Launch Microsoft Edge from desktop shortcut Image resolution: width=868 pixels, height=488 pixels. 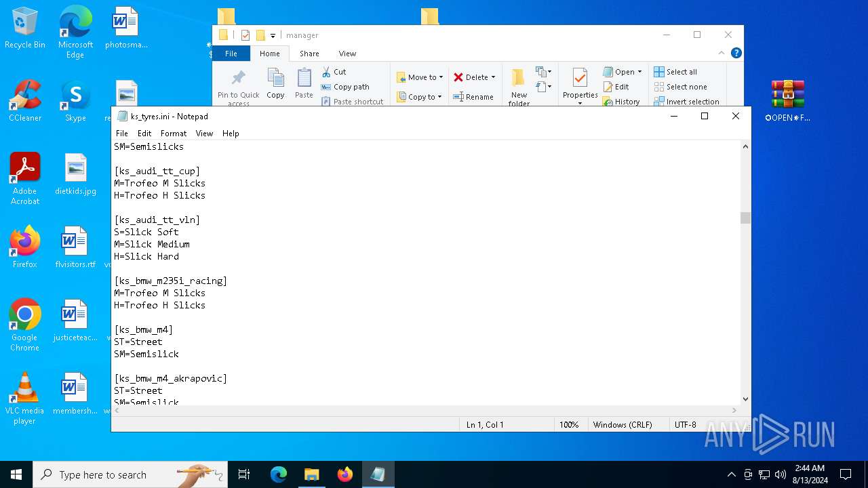pos(75,32)
